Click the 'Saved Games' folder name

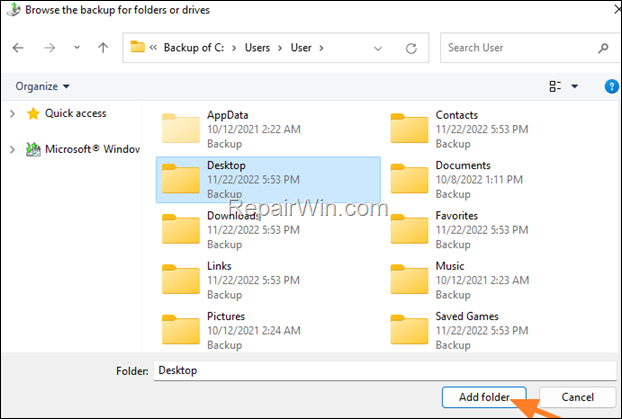click(x=467, y=317)
